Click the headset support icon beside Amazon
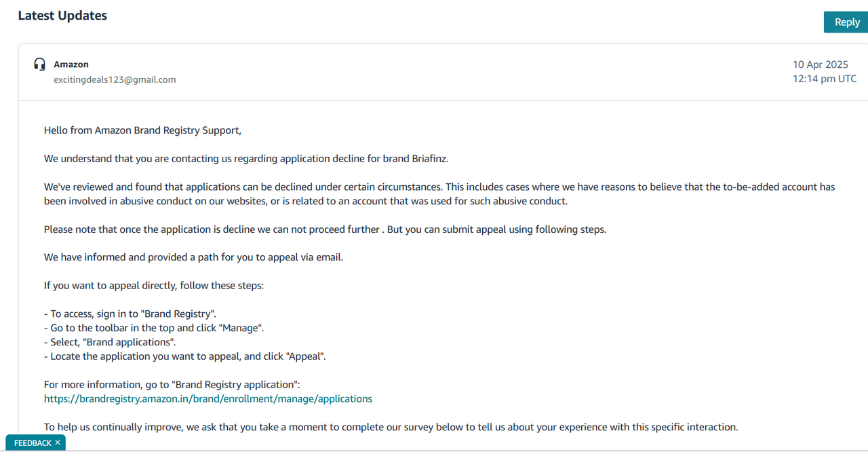 tap(40, 64)
